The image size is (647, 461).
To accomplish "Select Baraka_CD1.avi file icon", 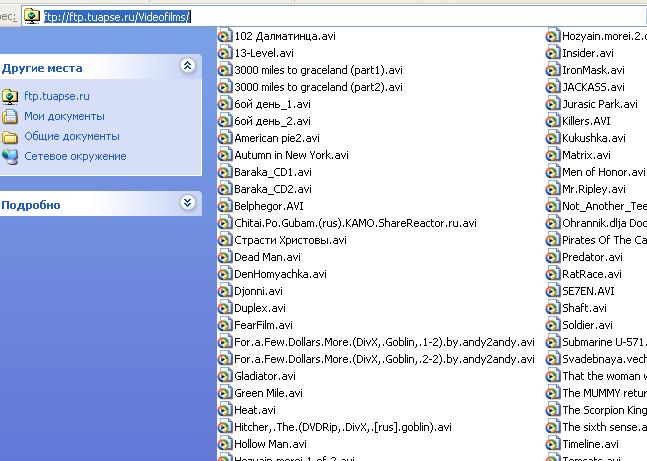I will click(224, 172).
